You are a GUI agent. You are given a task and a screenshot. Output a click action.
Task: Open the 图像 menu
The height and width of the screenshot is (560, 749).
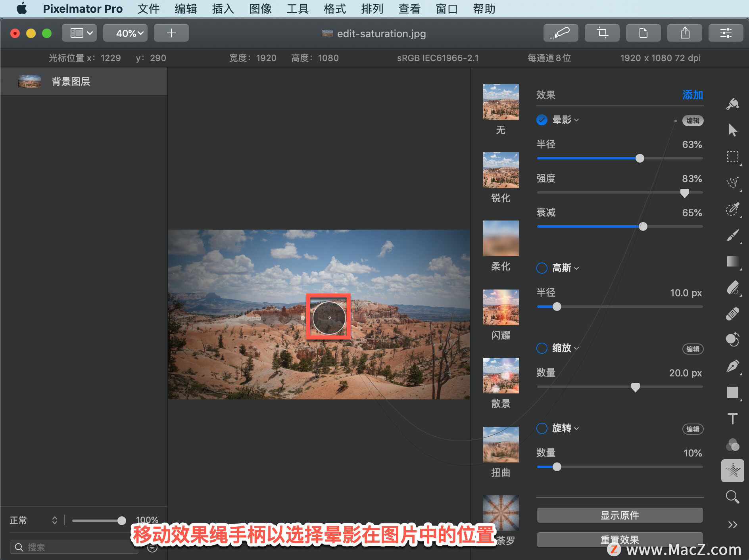pyautogui.click(x=260, y=9)
